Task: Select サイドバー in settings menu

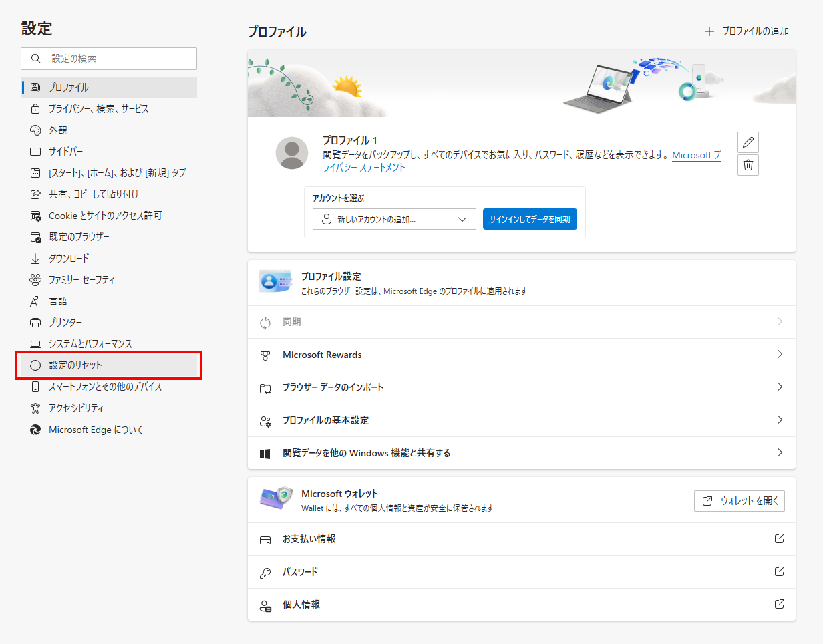Action: 110,152
